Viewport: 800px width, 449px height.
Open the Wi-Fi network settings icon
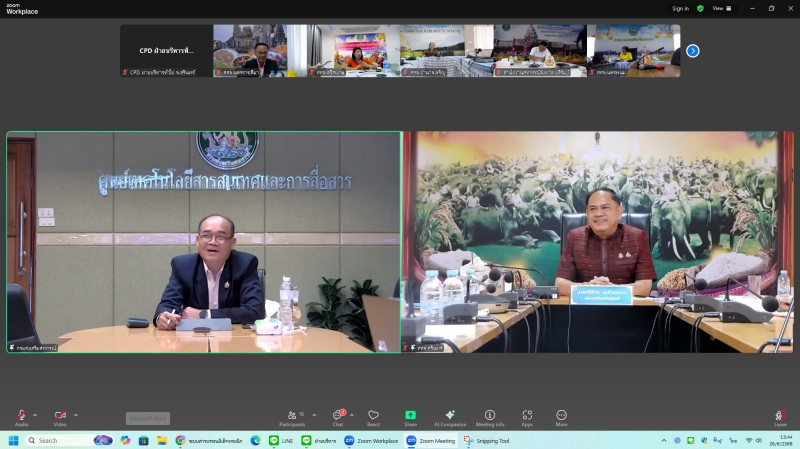[x=749, y=440]
